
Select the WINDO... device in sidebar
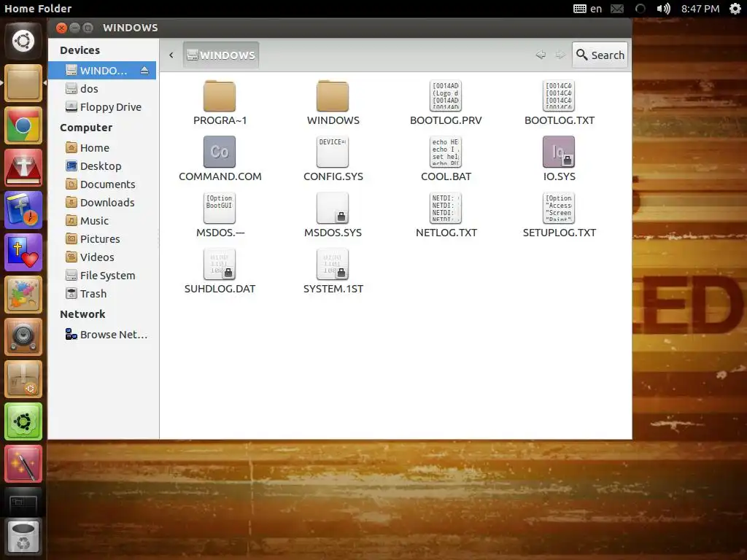(102, 71)
